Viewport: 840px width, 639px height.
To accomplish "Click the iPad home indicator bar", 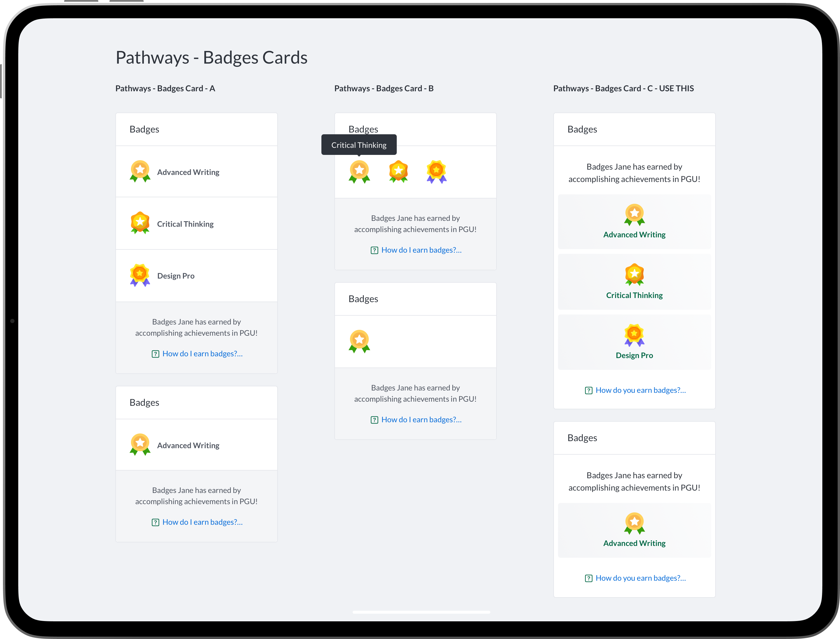I will pyautogui.click(x=421, y=612).
